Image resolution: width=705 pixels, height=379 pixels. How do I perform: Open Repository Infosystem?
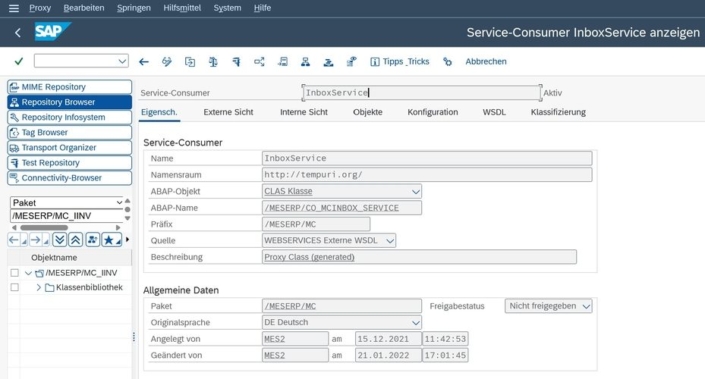tap(70, 117)
